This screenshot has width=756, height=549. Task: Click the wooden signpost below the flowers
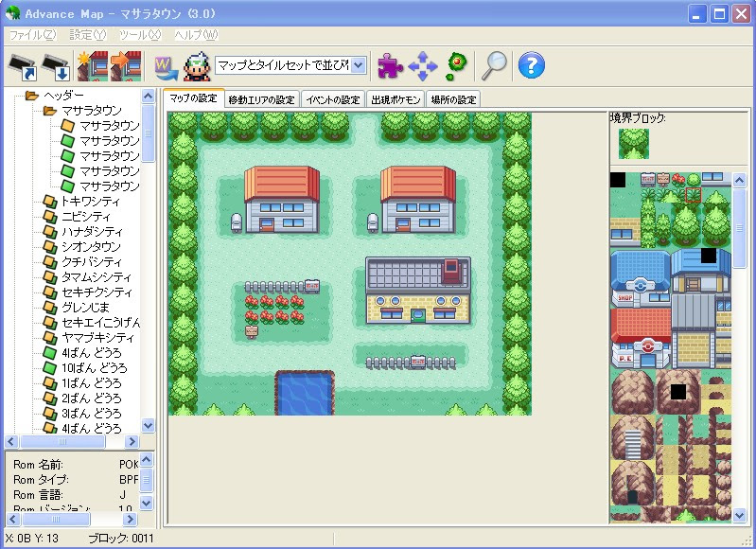point(251,331)
